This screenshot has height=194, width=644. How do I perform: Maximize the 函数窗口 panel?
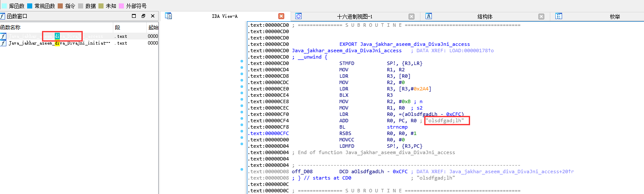tap(134, 16)
